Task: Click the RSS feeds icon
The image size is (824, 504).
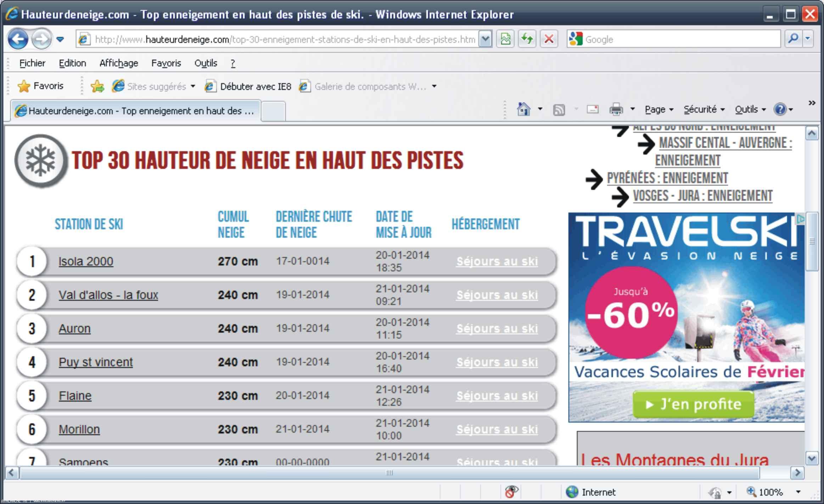Action: tap(559, 109)
